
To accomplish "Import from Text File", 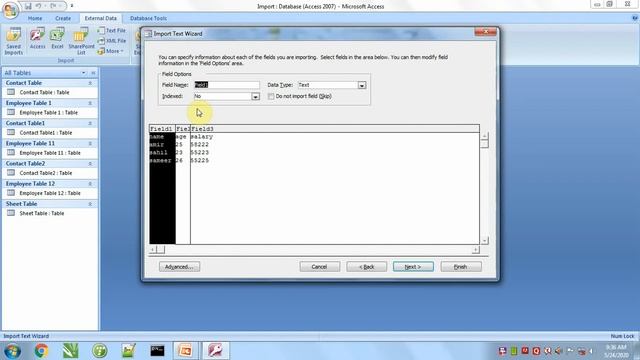I will tap(111, 31).
